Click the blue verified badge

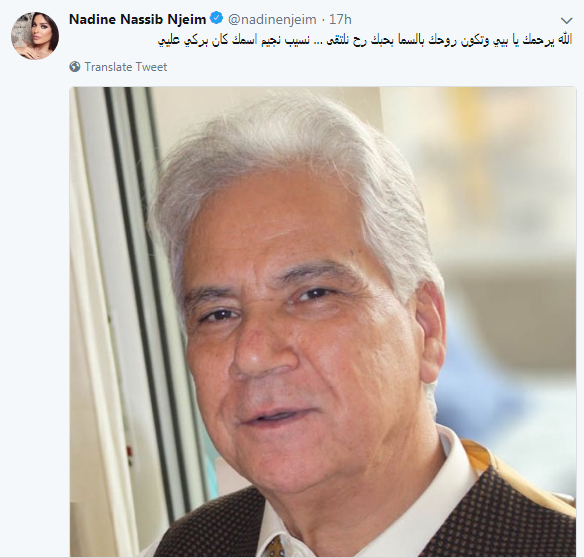click(216, 18)
